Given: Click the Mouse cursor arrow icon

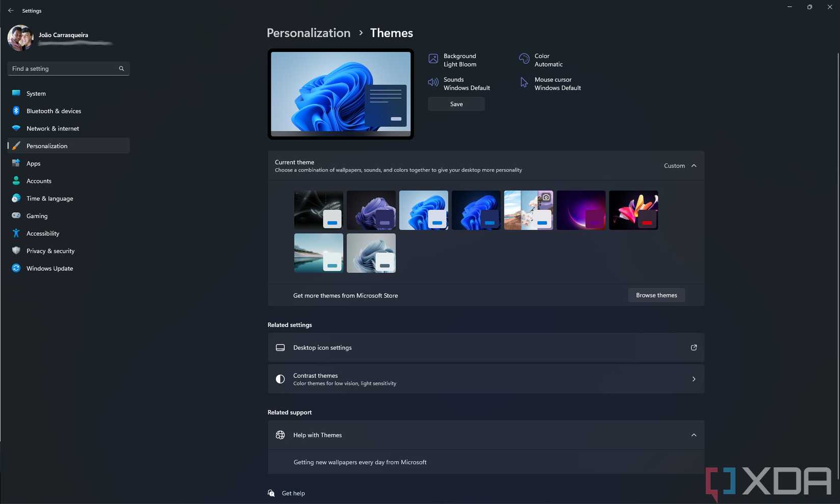Looking at the screenshot, I should pos(524,82).
